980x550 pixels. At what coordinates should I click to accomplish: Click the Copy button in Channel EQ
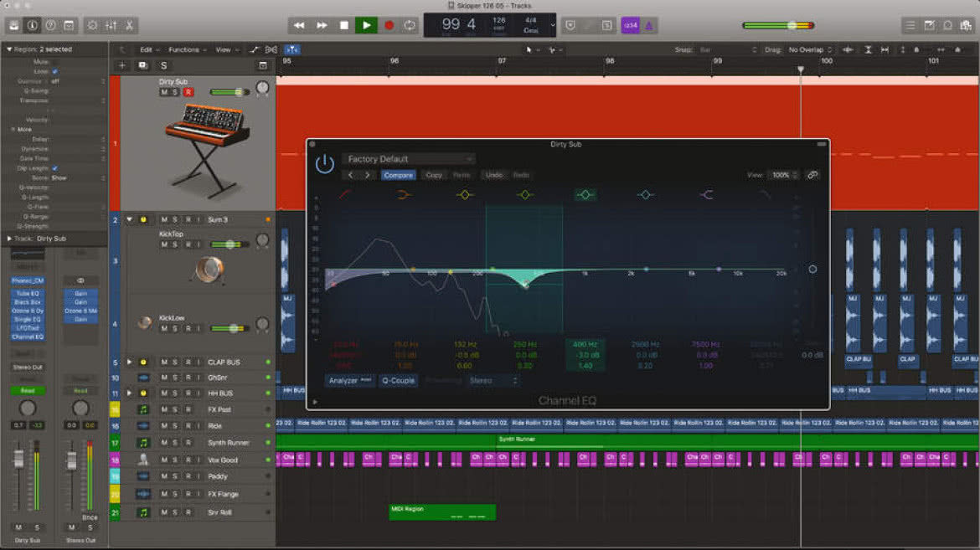[434, 175]
